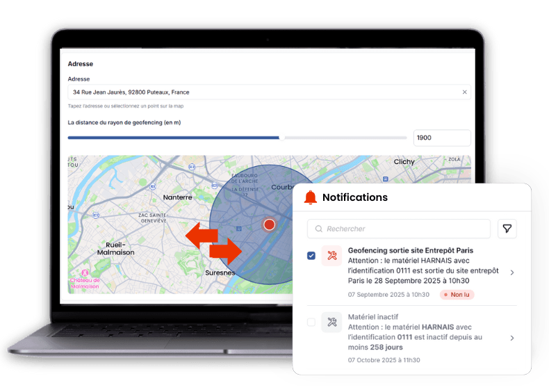Click the Adresse input with 34 Rue Jean Jaurès
Screen dimensions: 549x392
click(x=264, y=92)
